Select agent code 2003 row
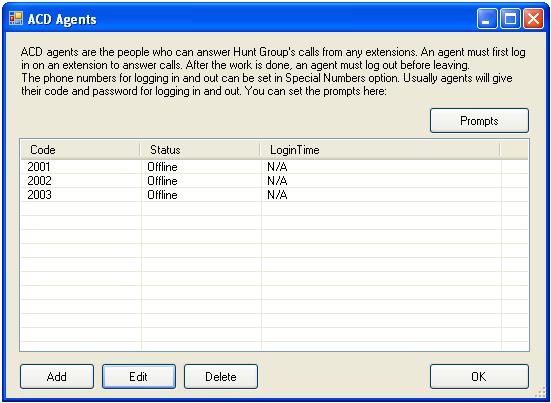The width and height of the screenshot is (551, 403). pyautogui.click(x=274, y=195)
